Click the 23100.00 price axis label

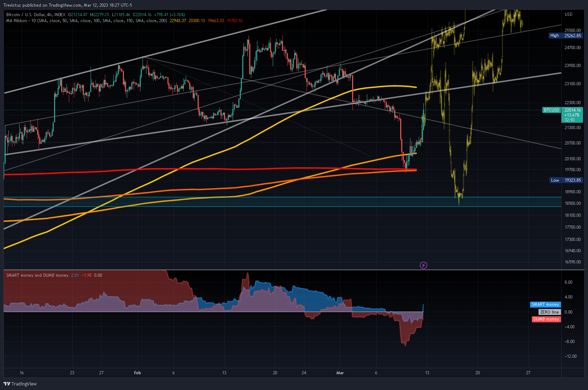[x=573, y=84]
